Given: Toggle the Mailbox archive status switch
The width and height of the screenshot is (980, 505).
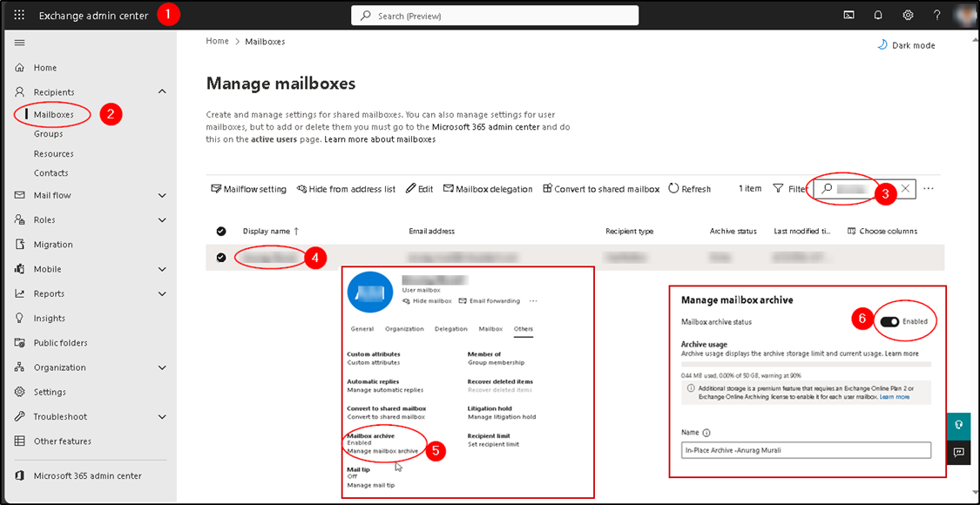Looking at the screenshot, I should [889, 321].
